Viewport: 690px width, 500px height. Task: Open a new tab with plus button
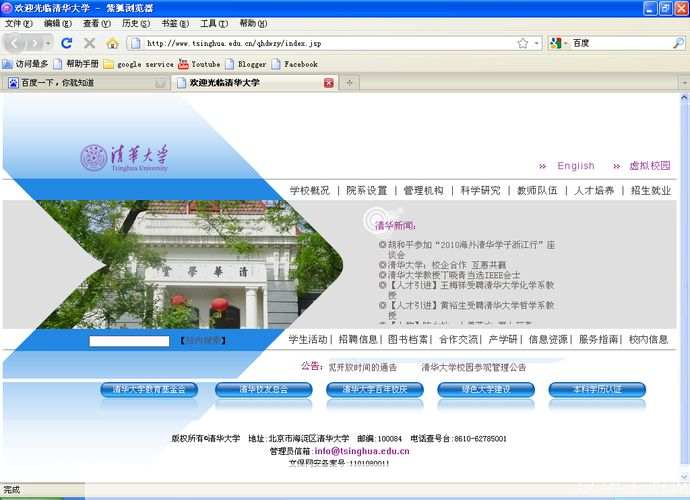349,83
